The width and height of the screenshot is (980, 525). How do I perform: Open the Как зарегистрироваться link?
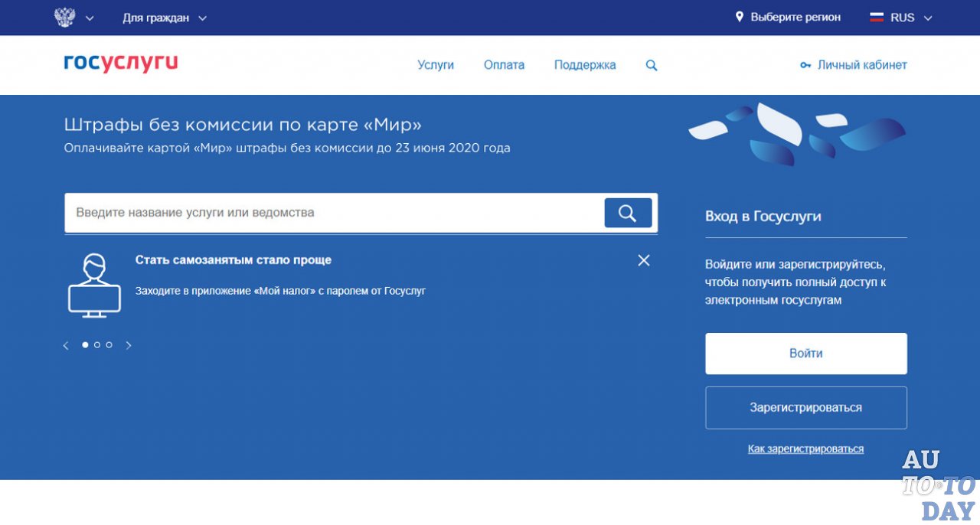coord(805,448)
